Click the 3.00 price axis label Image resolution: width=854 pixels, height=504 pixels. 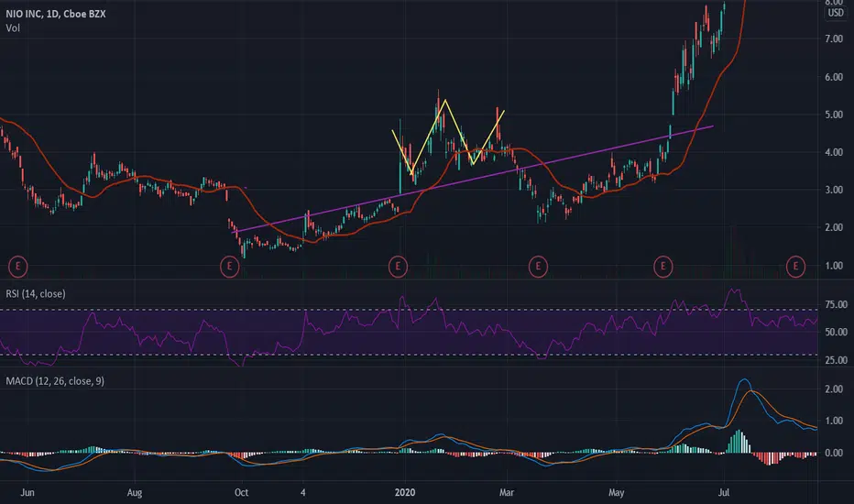834,190
